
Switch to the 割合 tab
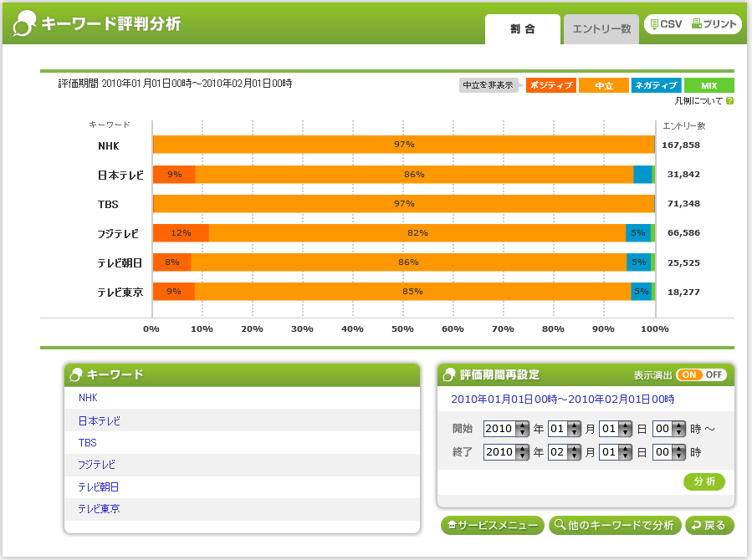point(522,29)
